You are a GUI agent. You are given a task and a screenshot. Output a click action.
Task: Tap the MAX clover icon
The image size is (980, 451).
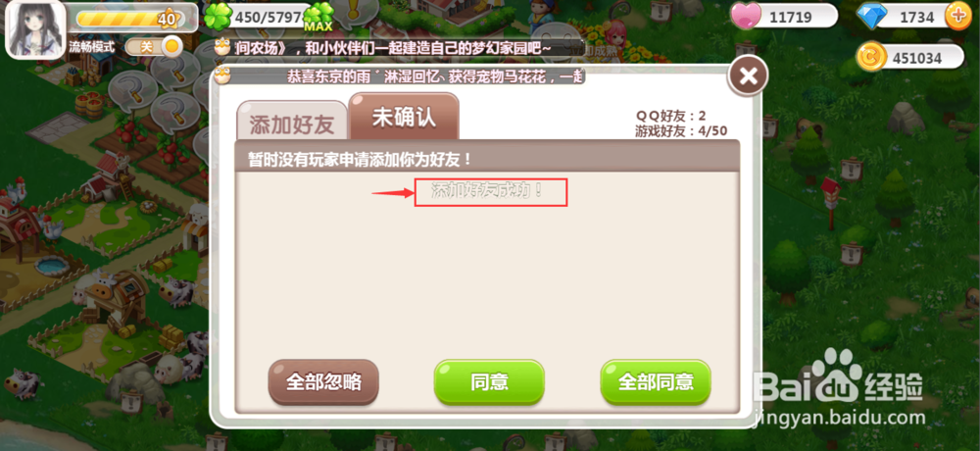pyautogui.click(x=318, y=17)
